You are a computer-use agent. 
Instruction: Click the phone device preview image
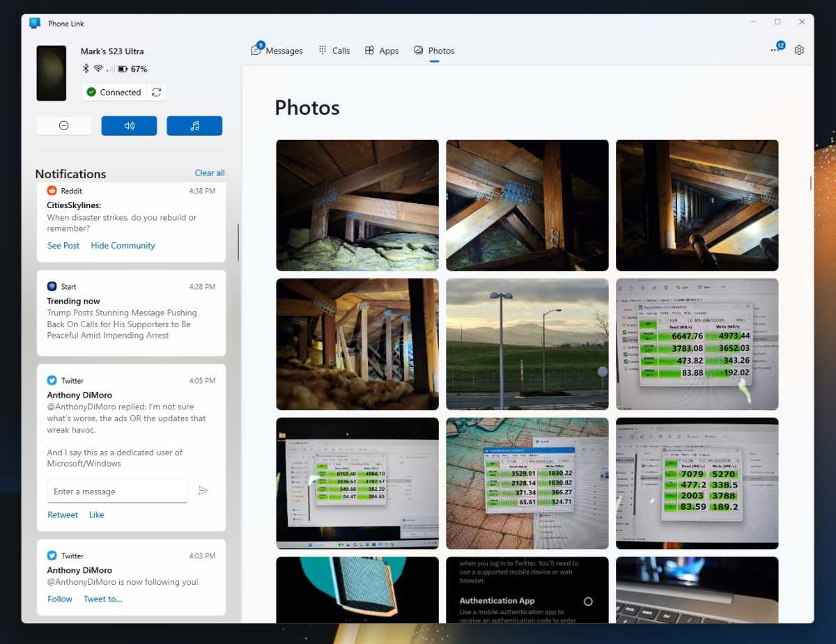pos(52,73)
